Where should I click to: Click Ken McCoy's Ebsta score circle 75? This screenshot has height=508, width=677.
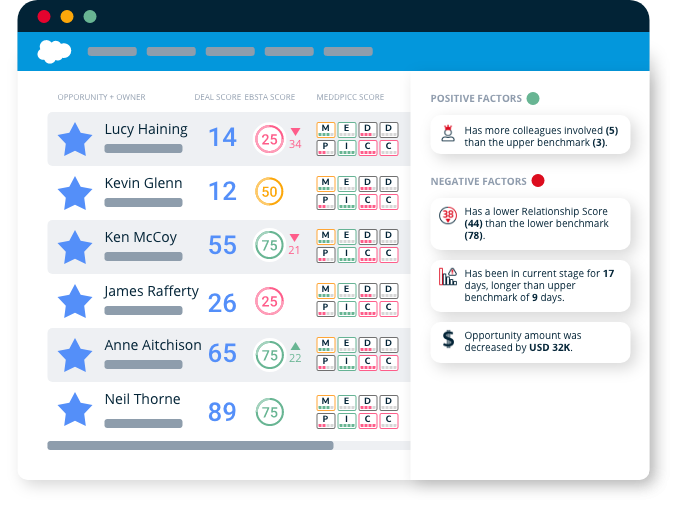269,245
